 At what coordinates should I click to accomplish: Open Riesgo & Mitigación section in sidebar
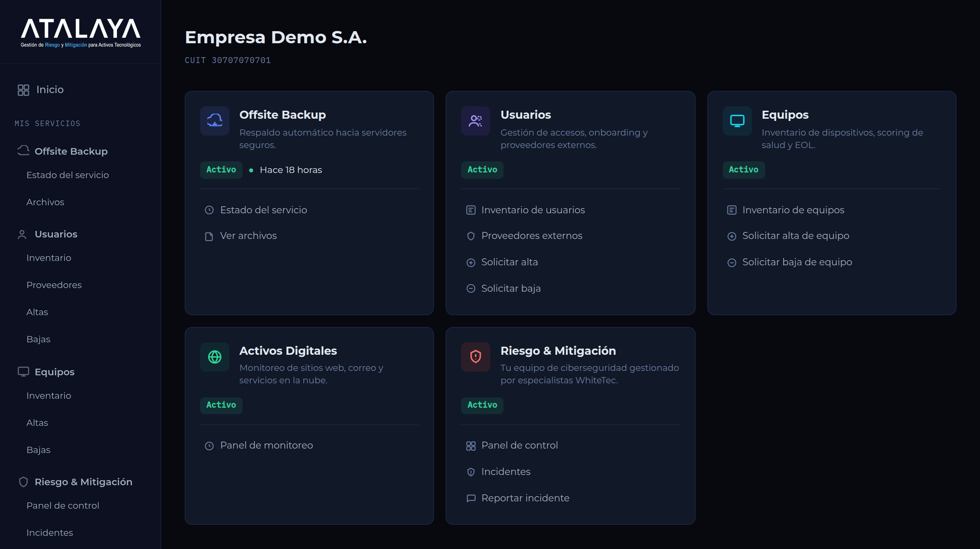coord(83,482)
